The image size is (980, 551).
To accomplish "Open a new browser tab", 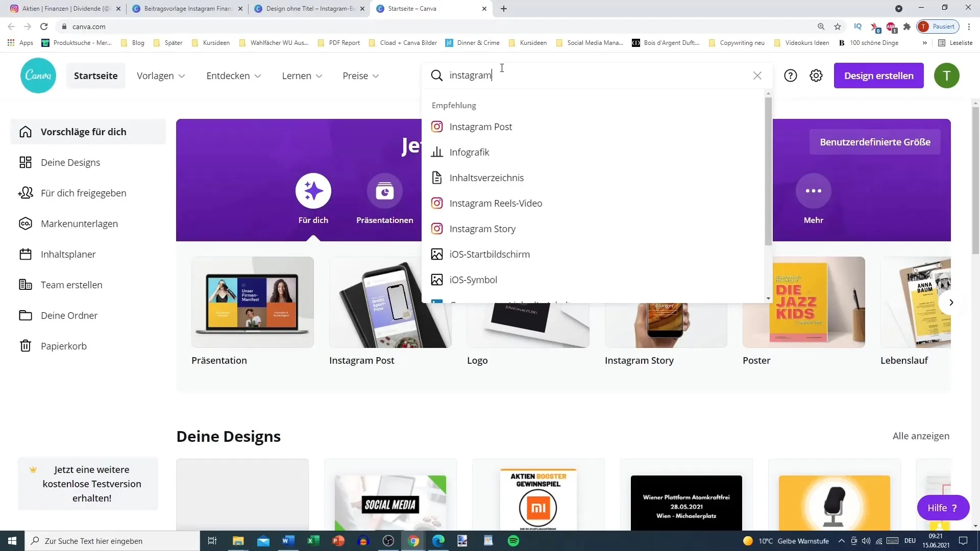I will click(504, 9).
